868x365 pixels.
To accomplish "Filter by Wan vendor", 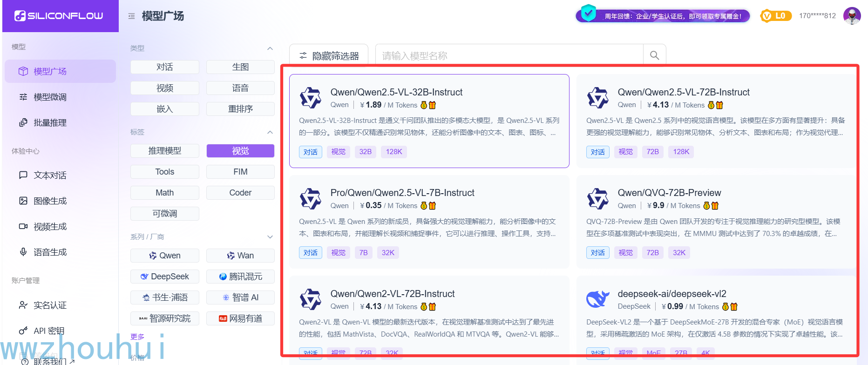I will (240, 256).
